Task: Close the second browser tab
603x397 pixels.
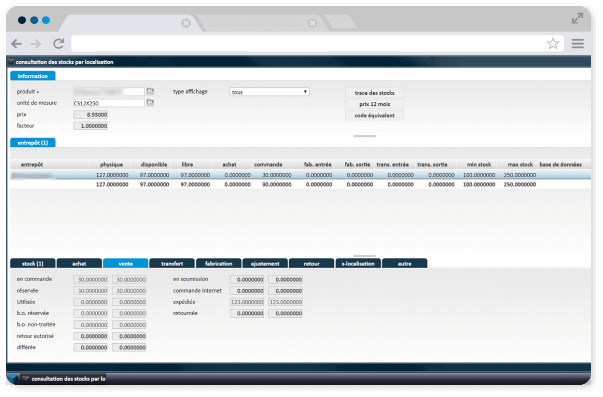Action: tap(313, 23)
